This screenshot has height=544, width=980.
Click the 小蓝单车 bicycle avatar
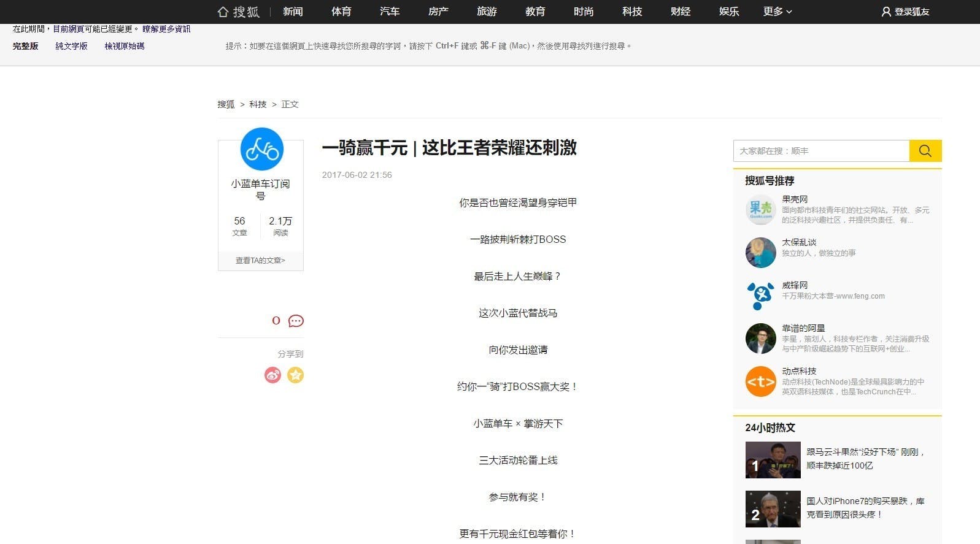(x=261, y=149)
